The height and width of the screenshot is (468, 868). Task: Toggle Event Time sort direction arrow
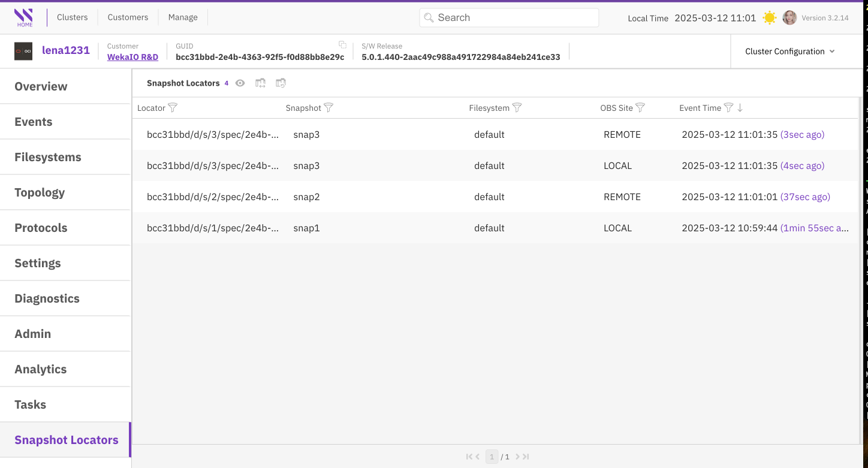[740, 108]
